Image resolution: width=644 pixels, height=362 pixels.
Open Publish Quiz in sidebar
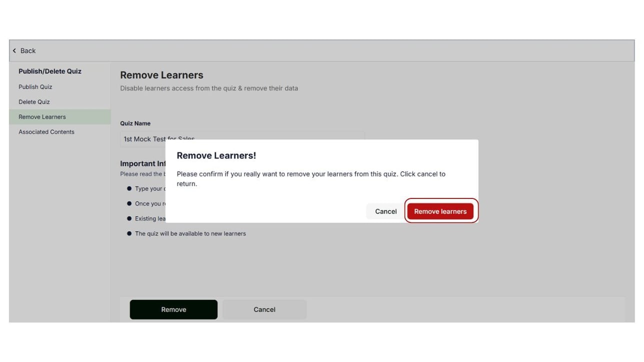35,87
